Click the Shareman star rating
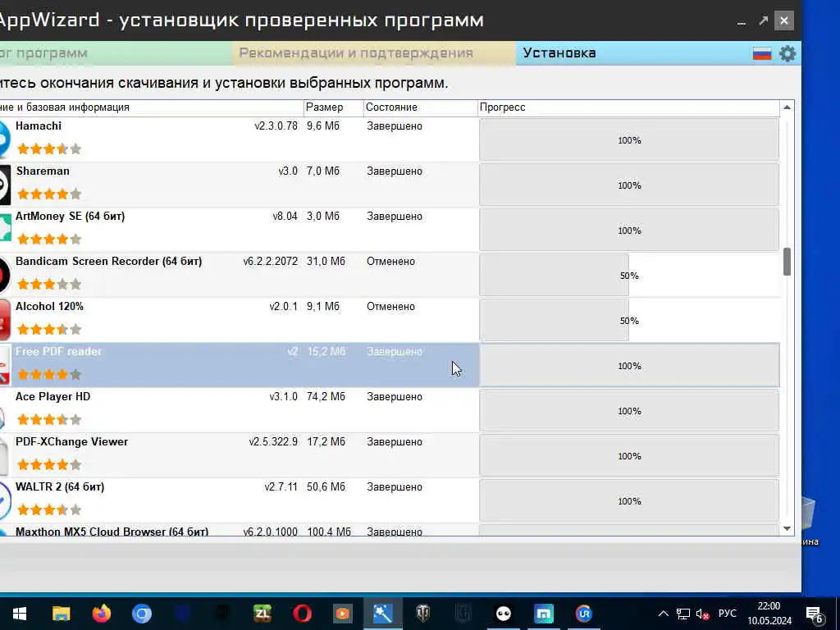 [48, 194]
